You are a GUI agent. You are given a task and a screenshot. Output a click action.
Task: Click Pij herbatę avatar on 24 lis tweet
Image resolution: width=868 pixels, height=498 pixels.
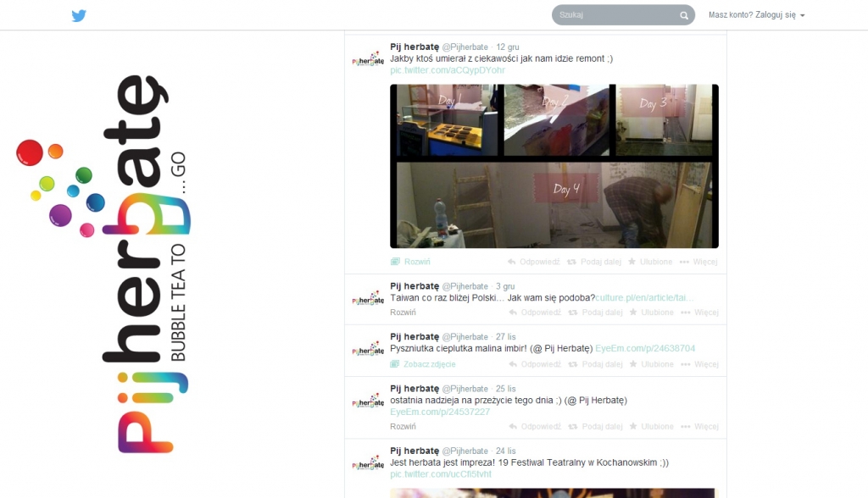tap(368, 464)
